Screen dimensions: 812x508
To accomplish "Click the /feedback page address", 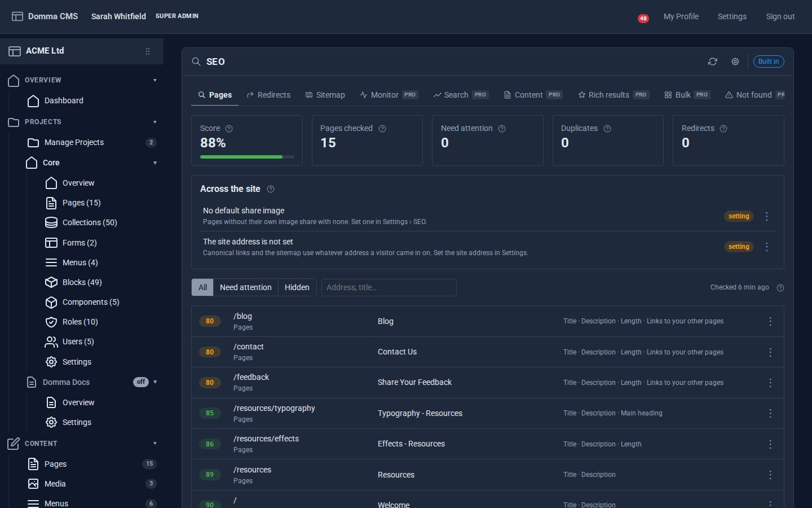I will (x=251, y=377).
